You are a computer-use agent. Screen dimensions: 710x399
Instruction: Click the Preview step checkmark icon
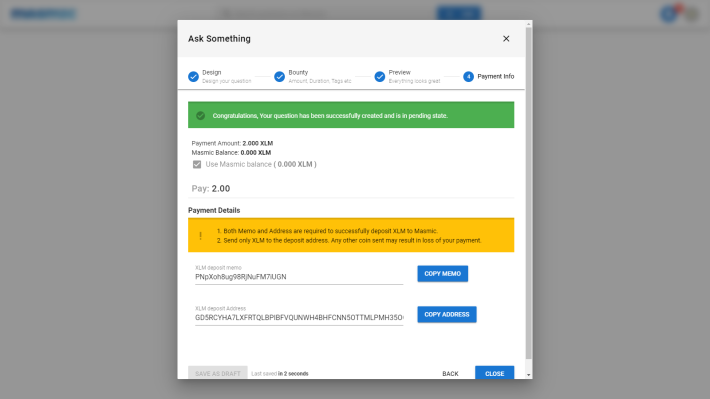(x=380, y=77)
